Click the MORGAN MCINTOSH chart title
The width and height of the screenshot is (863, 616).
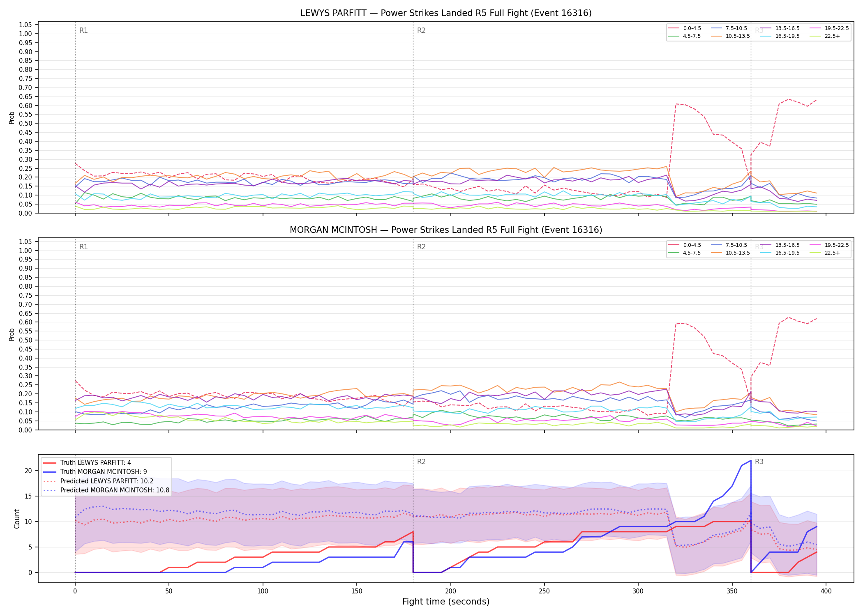tap(446, 230)
